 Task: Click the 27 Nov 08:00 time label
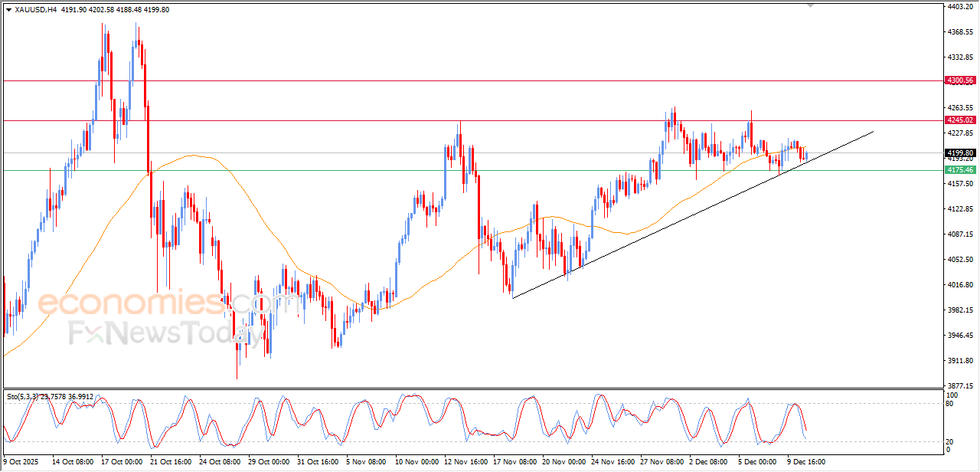click(x=661, y=462)
